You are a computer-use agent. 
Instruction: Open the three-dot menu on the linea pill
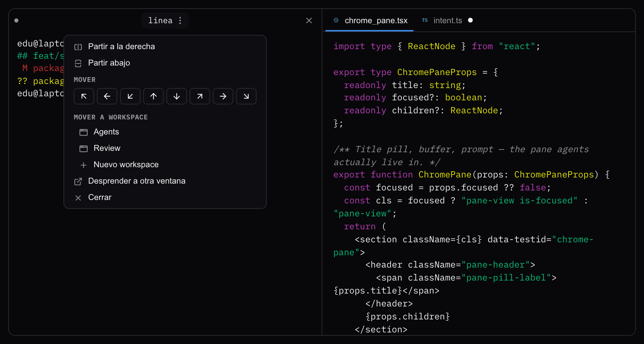point(180,20)
